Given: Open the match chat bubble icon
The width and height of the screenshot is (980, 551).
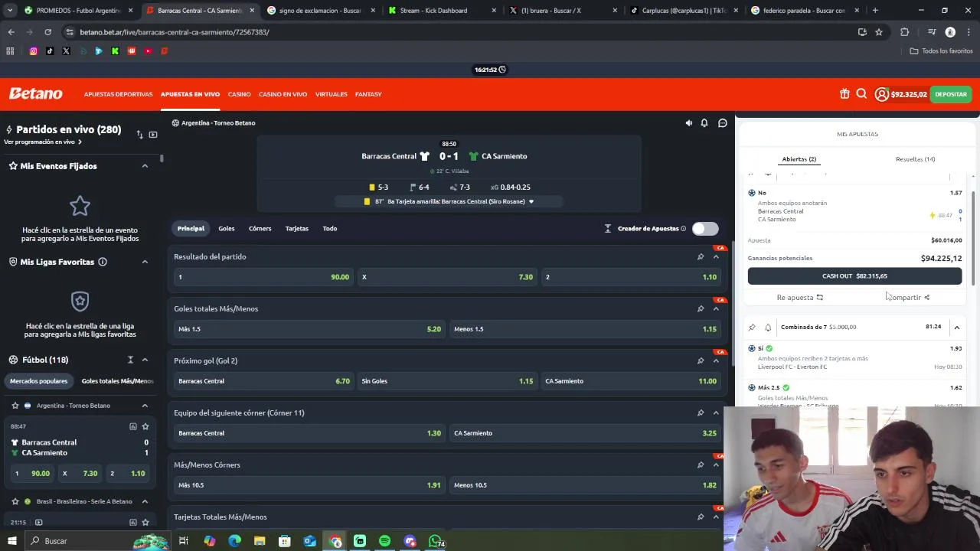Looking at the screenshot, I should 722,122.
